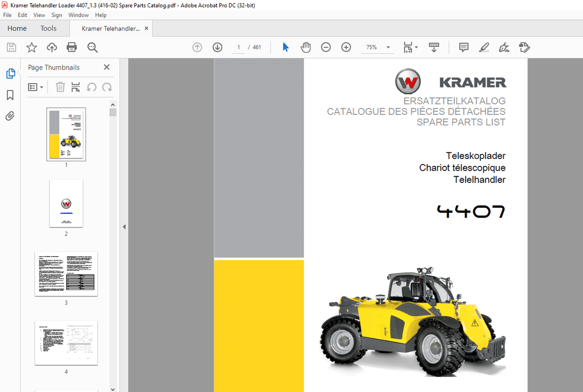Select the Hand tool in the toolbar

[x=306, y=47]
